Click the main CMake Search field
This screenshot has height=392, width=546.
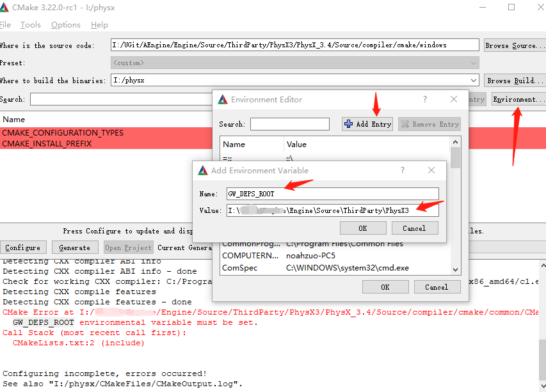[121, 100]
